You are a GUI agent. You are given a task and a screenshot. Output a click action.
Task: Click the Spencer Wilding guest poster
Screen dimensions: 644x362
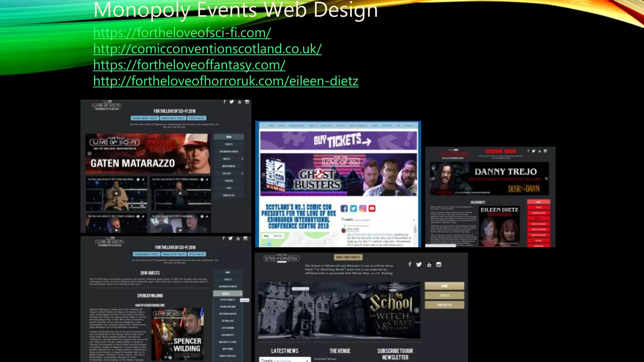[178, 334]
